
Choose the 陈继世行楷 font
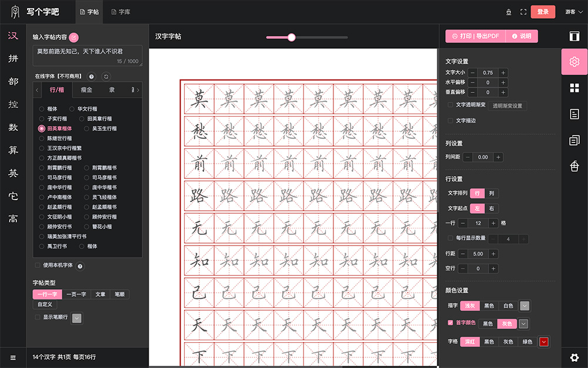click(x=55, y=138)
